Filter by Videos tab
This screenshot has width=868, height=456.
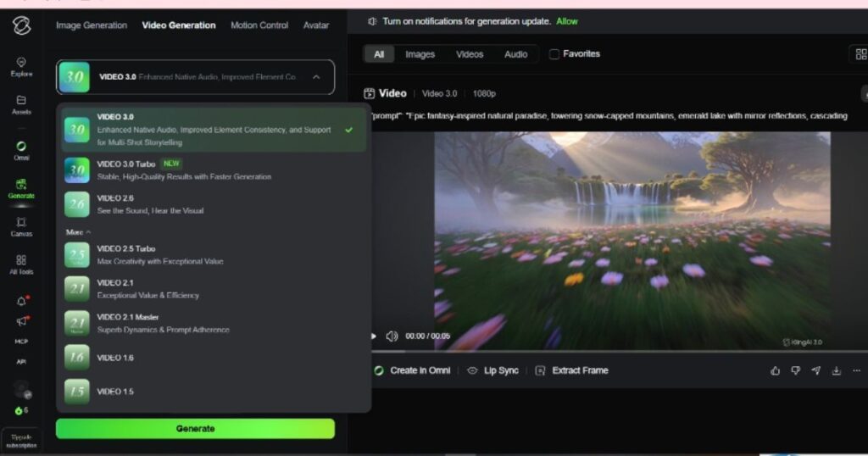point(470,54)
